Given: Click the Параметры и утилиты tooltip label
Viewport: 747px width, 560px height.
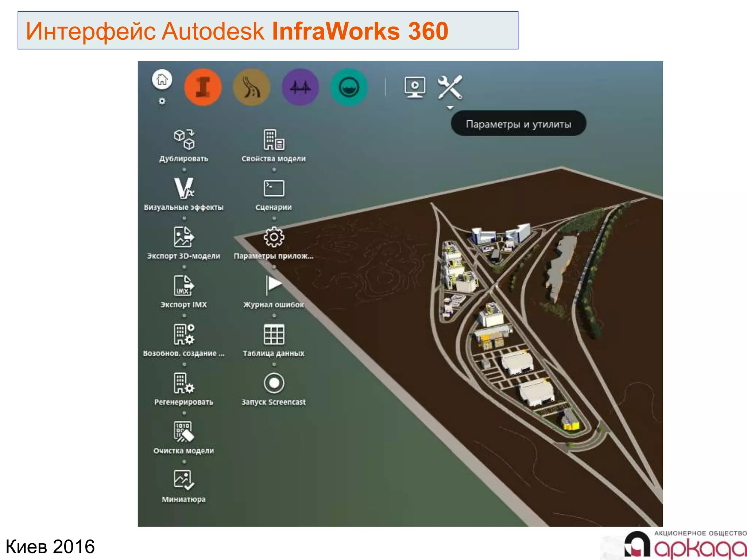Looking at the screenshot, I should point(518,124).
